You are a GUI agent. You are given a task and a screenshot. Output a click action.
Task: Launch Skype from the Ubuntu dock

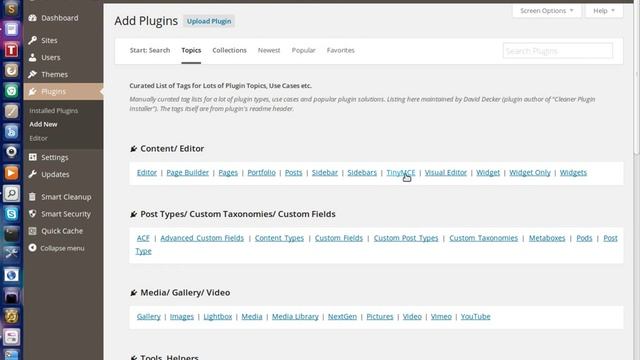pos(11,213)
